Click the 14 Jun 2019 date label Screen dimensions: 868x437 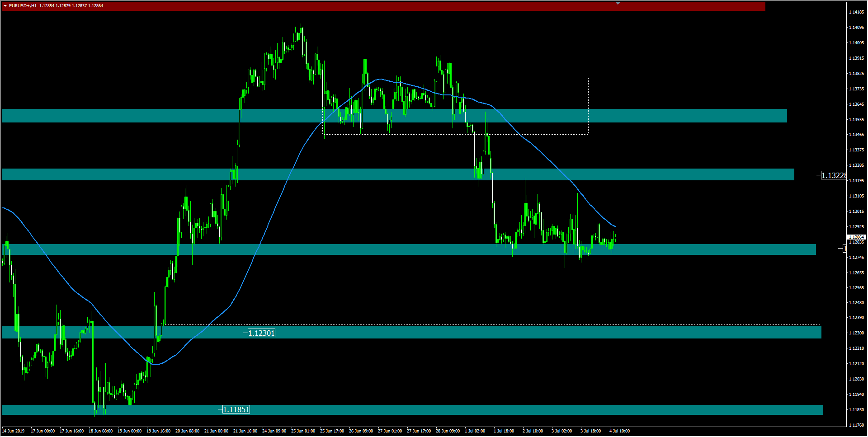[14, 431]
